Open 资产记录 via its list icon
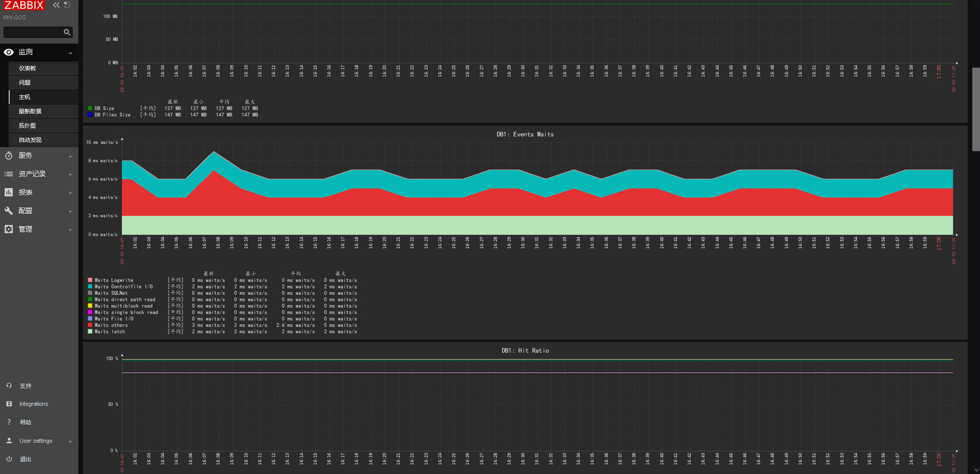 (x=8, y=174)
